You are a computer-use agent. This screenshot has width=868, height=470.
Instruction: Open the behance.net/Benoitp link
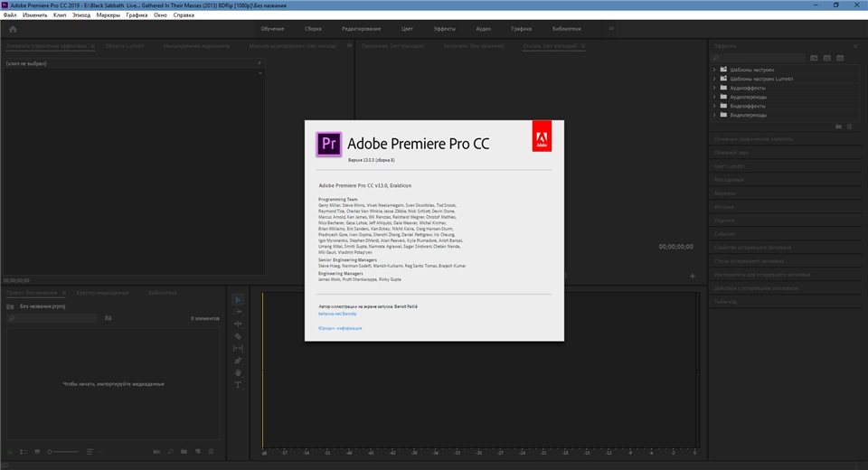(x=337, y=314)
